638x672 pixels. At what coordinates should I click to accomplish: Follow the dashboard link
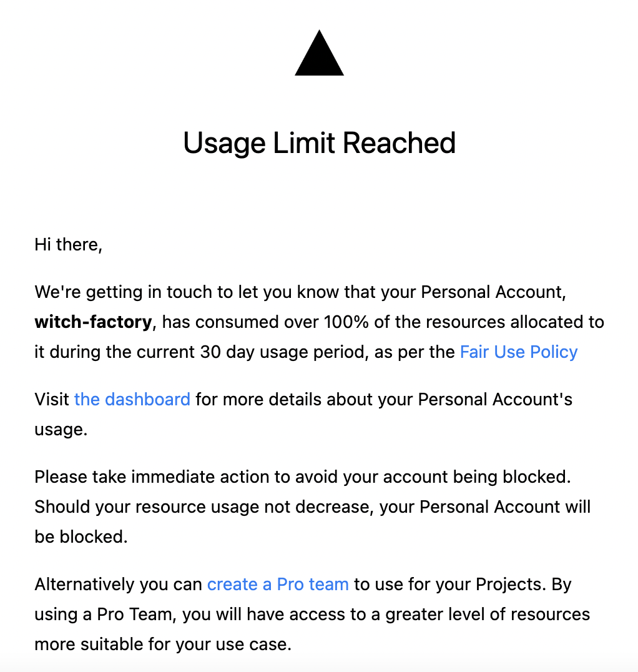tap(132, 399)
